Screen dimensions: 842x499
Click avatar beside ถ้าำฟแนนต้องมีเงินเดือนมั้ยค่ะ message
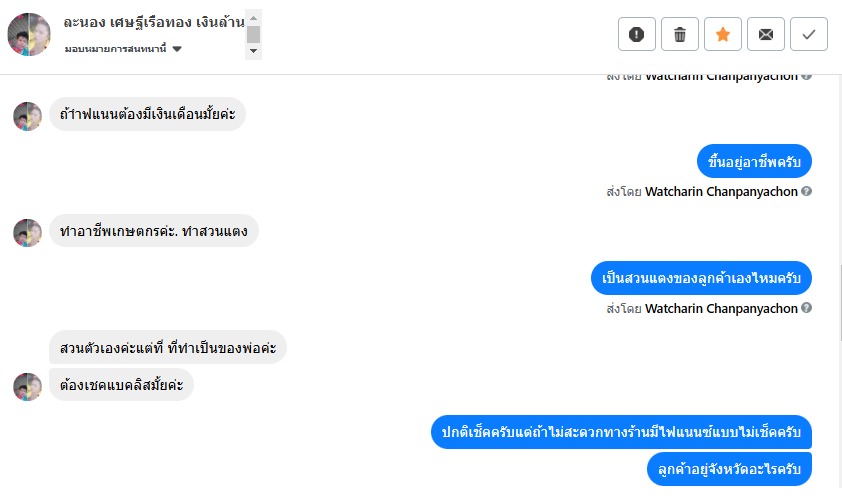(x=27, y=116)
